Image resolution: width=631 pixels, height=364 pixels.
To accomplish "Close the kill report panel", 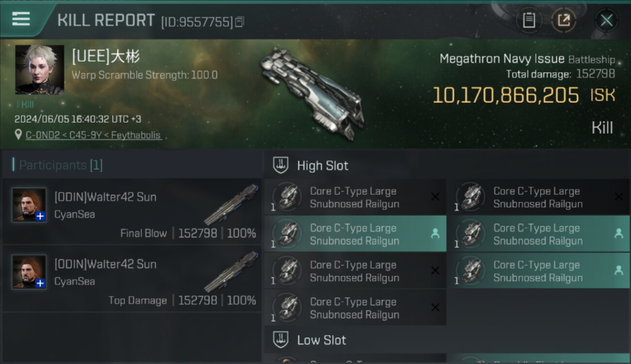I will [x=606, y=20].
